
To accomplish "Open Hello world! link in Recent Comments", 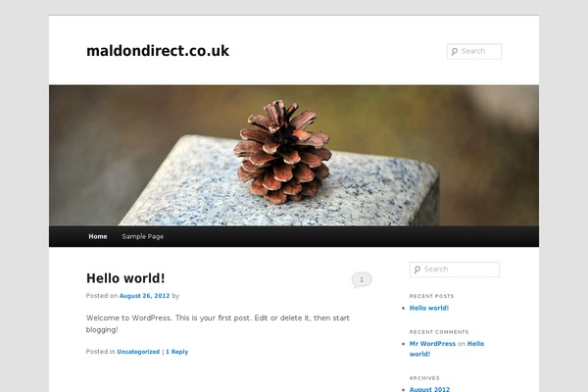I will tap(447, 349).
